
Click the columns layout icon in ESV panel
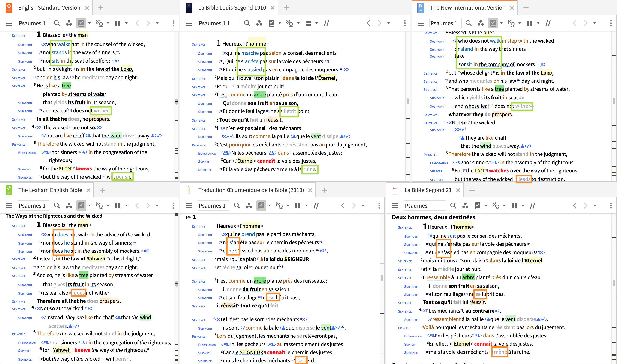point(118,23)
